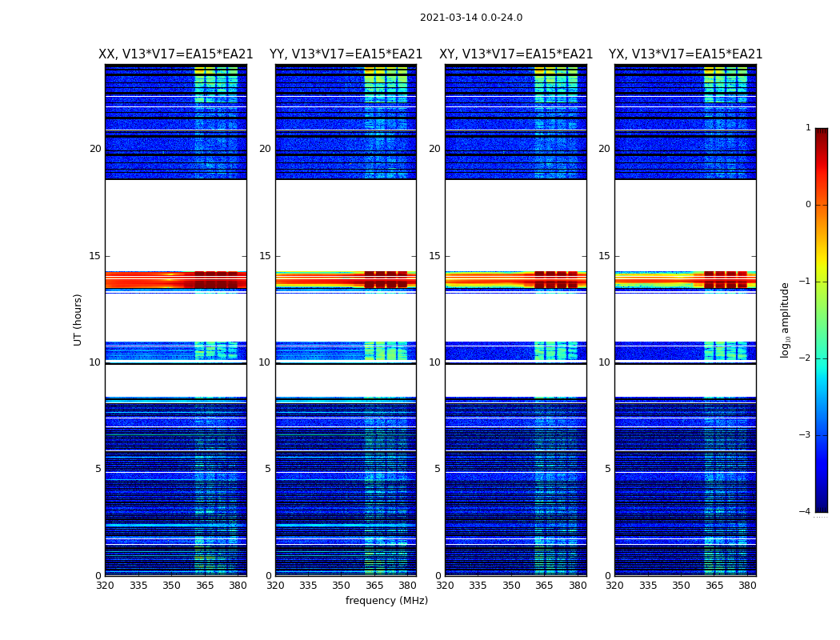Image resolution: width=840 pixels, height=640 pixels.
Task: Click the XX polarization panel title
Action: tap(176, 54)
